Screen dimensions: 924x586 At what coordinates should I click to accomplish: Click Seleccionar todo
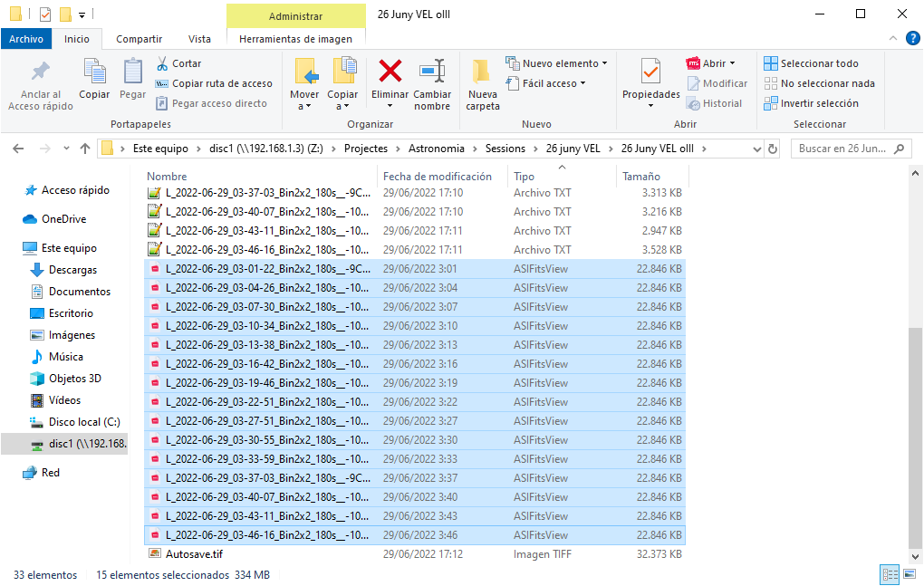(x=812, y=63)
